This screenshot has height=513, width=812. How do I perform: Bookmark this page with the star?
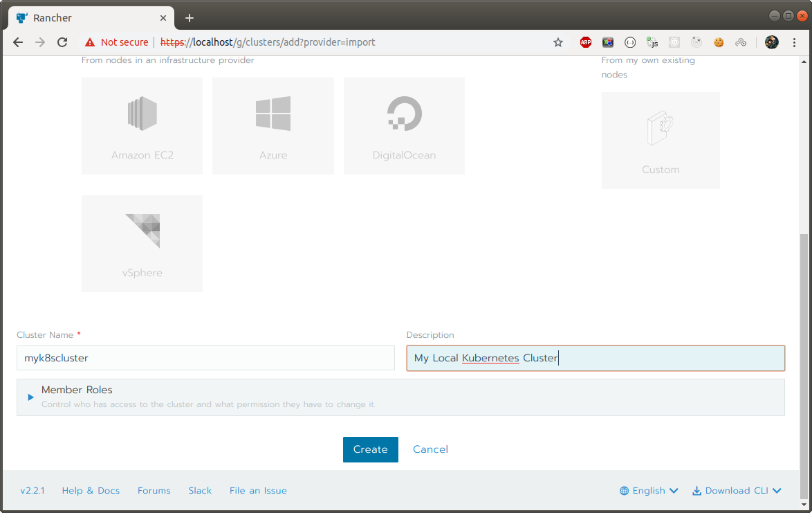[x=557, y=42]
